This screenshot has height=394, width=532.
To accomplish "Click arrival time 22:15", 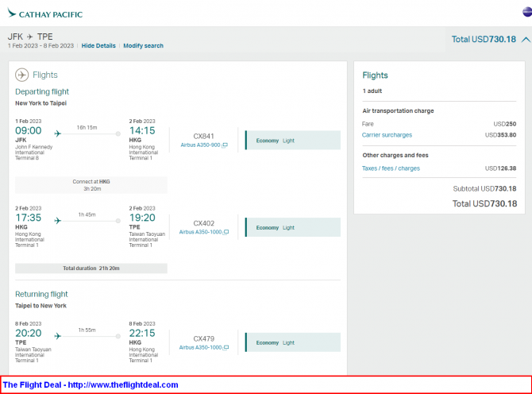I will point(142,333).
